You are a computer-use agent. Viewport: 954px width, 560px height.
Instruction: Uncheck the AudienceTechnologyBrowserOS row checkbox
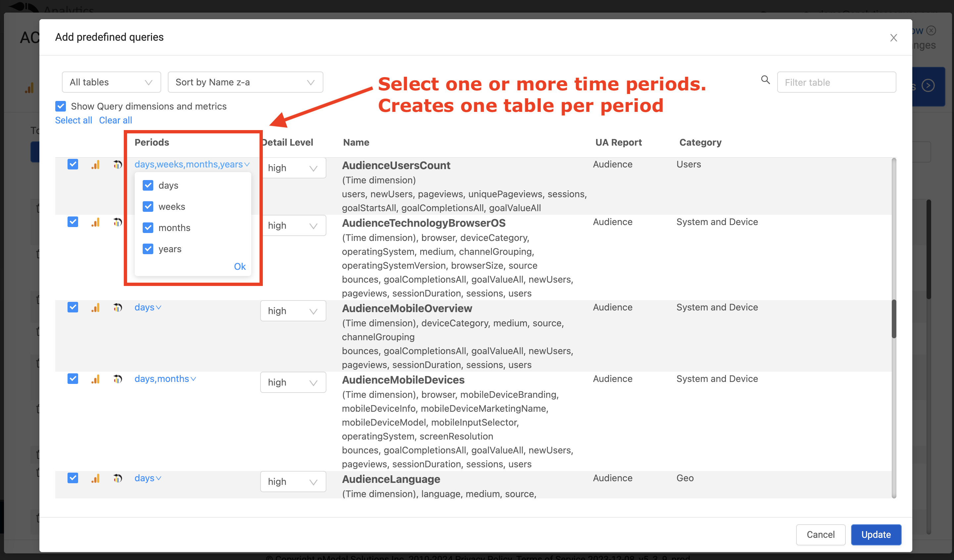tap(73, 221)
